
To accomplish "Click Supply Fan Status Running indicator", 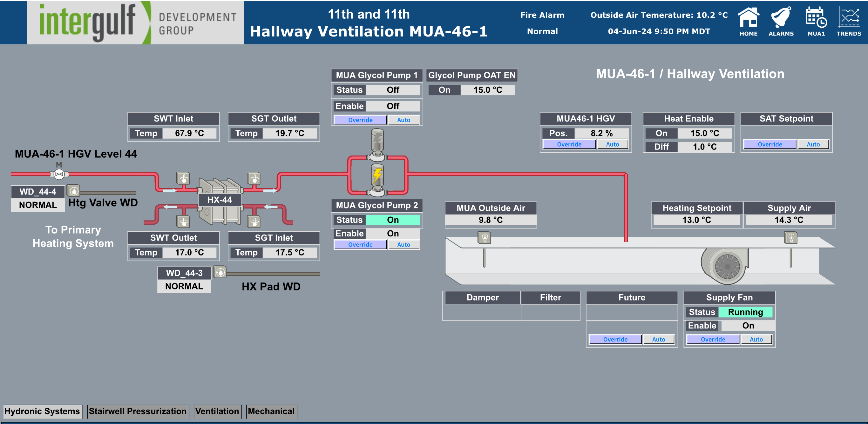I will pyautogui.click(x=745, y=312).
